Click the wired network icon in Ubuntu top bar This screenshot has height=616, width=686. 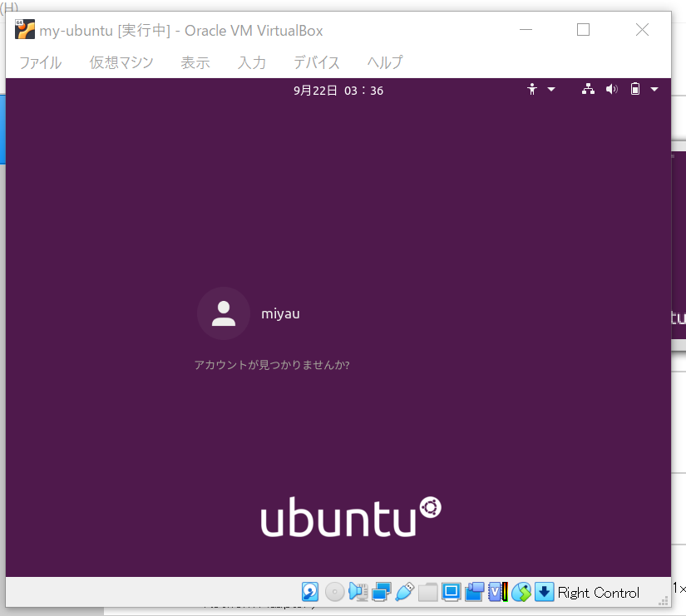tap(588, 89)
